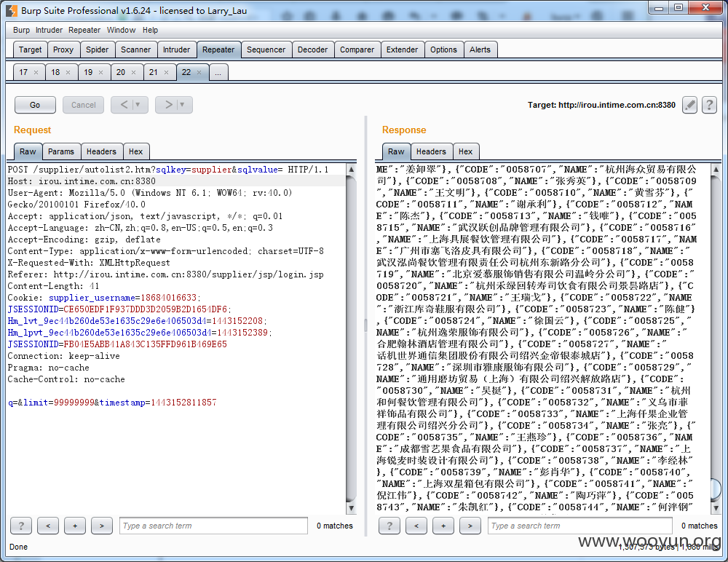Screen dimensions: 728x562
Task: Switch to the Target tab
Action: point(30,50)
